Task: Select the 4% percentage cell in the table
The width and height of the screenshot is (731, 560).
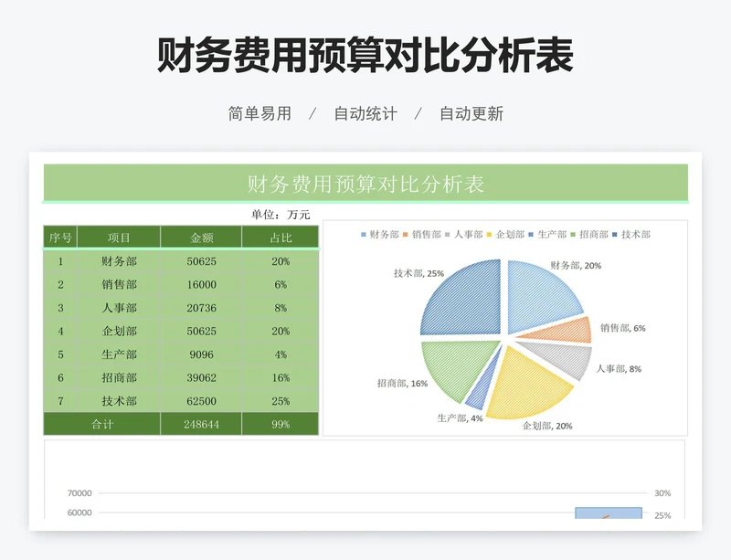Action: pos(281,354)
